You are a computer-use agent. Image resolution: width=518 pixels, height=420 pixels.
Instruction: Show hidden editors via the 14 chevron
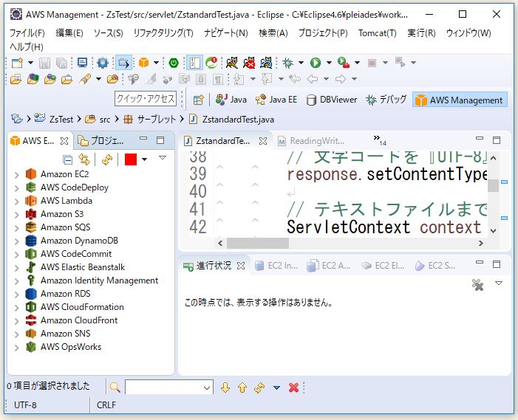[380, 140]
